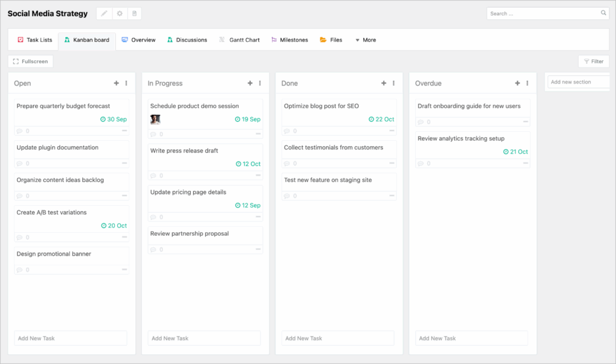Click the assignee avatar on Schedule product demo session
Image resolution: width=616 pixels, height=364 pixels.
click(155, 119)
